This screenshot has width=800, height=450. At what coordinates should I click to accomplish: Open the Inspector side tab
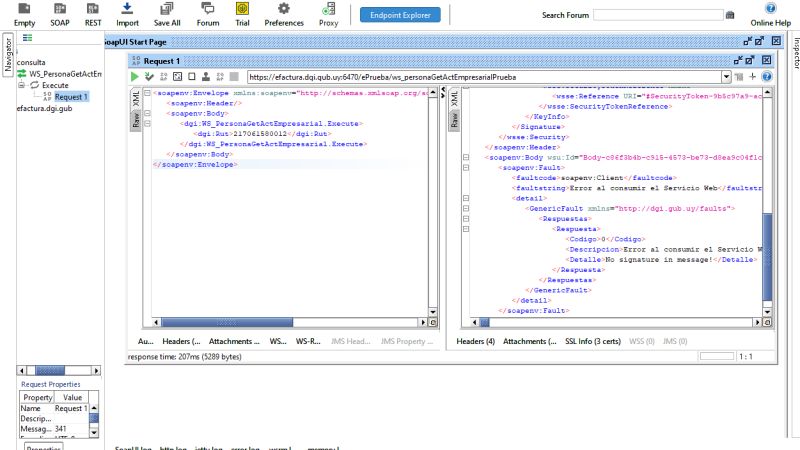click(795, 53)
